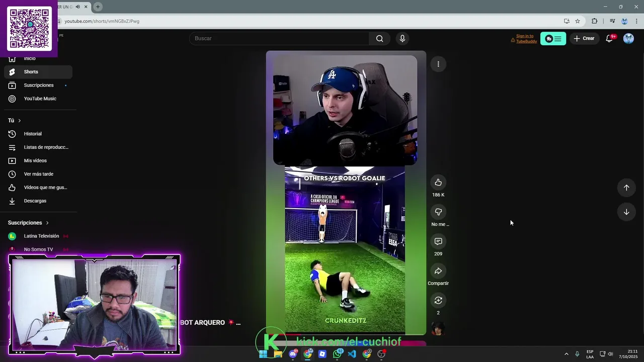Click the Short's channel avatar below remix
The height and width of the screenshot is (362, 644).
438,329
